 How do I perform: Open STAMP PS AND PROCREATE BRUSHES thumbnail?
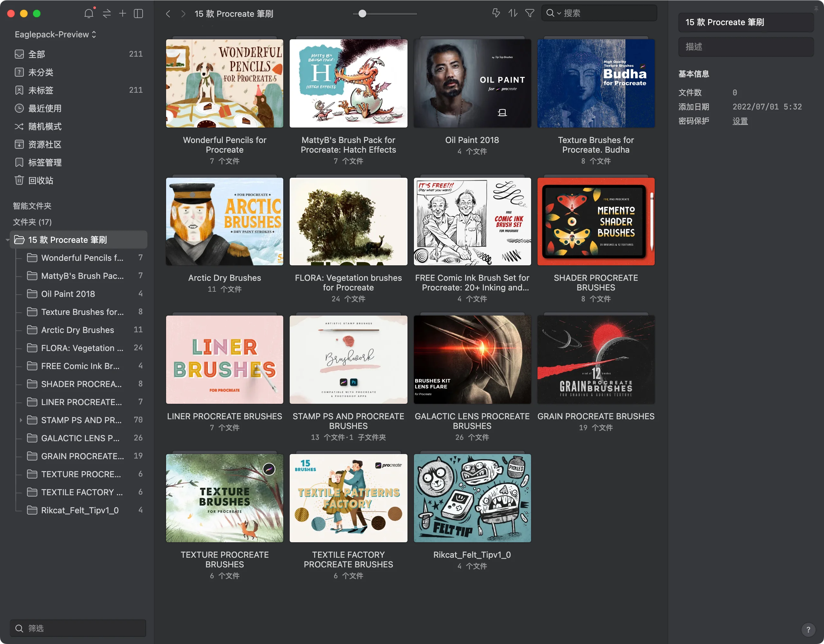coord(348,360)
